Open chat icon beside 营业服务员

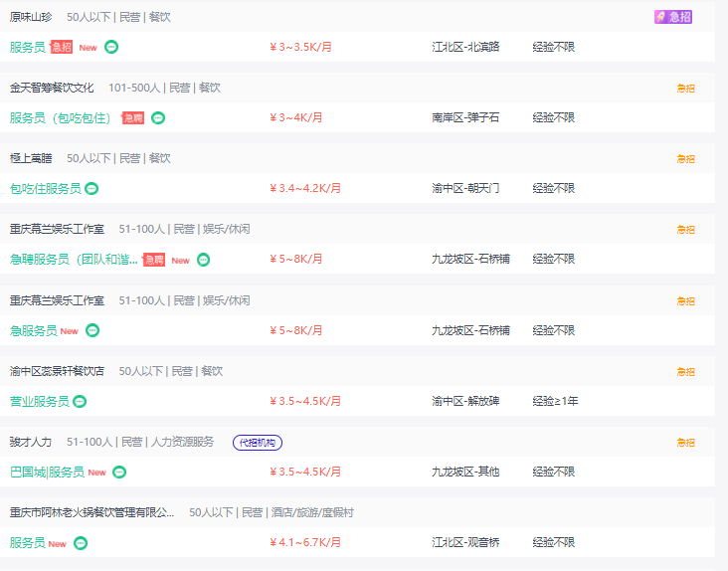tap(80, 401)
